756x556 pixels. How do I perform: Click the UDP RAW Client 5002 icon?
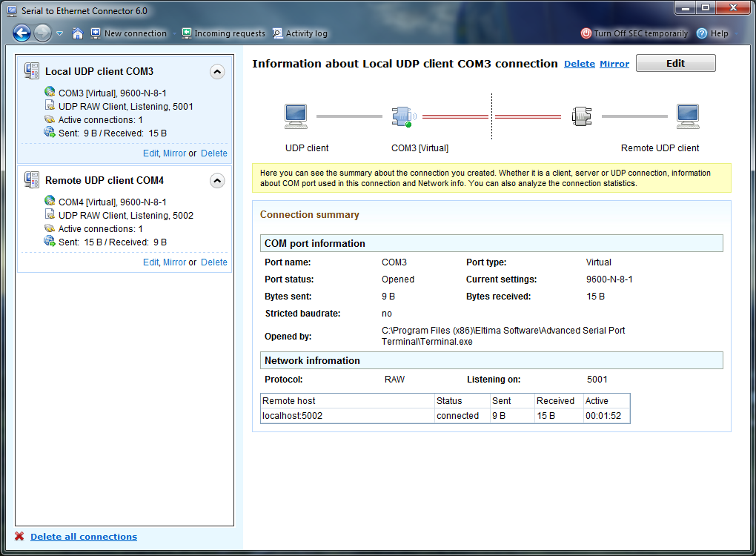50,214
